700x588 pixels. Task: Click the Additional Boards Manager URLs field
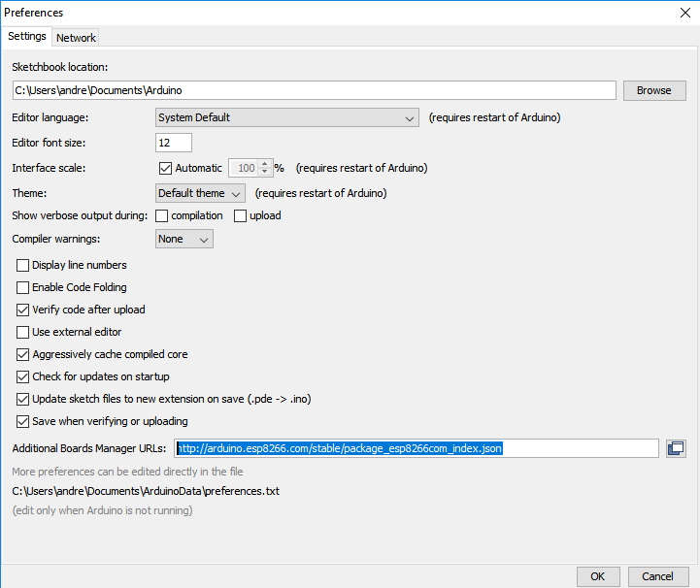tap(417, 448)
